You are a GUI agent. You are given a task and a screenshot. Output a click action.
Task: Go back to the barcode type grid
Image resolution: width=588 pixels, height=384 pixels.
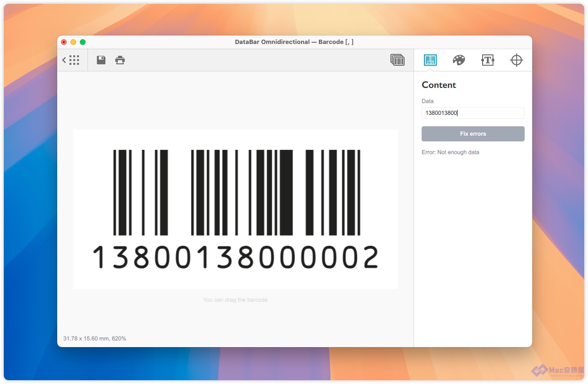point(71,60)
